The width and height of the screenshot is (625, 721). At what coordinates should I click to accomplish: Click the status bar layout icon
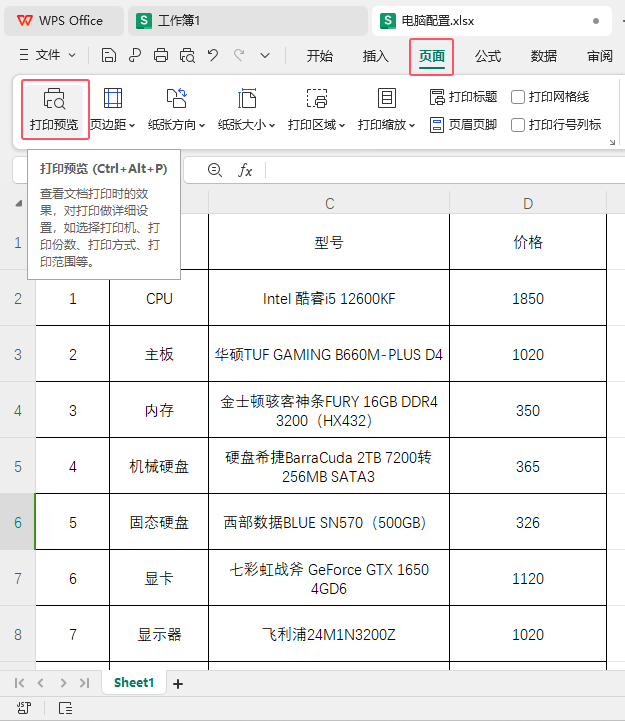pos(65,708)
